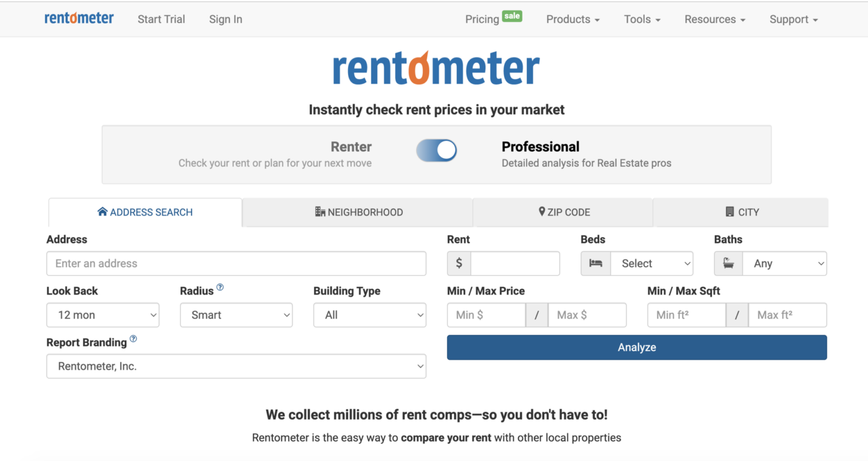This screenshot has width=868, height=461.
Task: Open the Look Back dropdown
Action: pos(102,315)
